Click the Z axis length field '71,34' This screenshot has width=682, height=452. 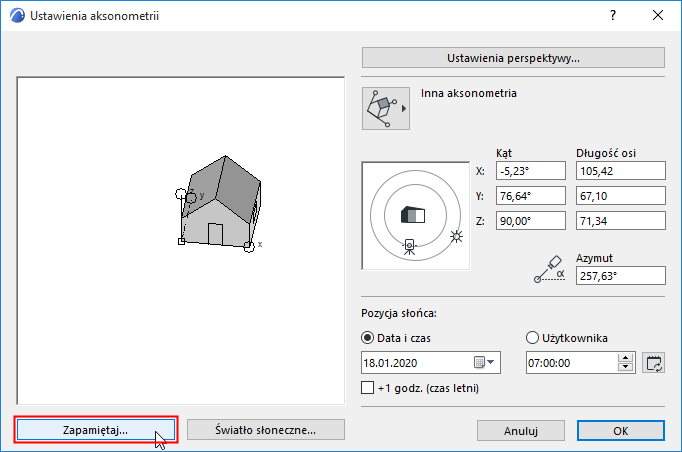click(x=621, y=221)
